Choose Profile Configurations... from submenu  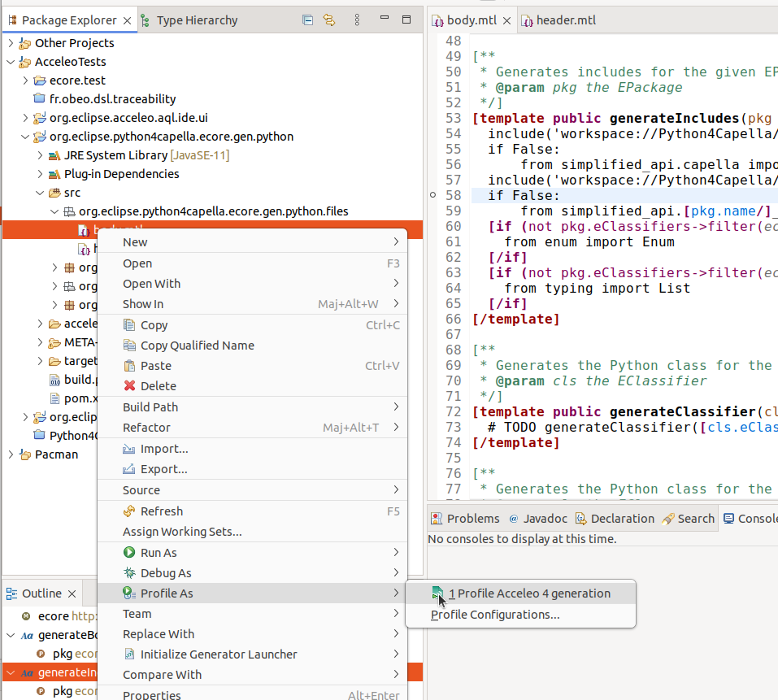pyautogui.click(x=495, y=615)
